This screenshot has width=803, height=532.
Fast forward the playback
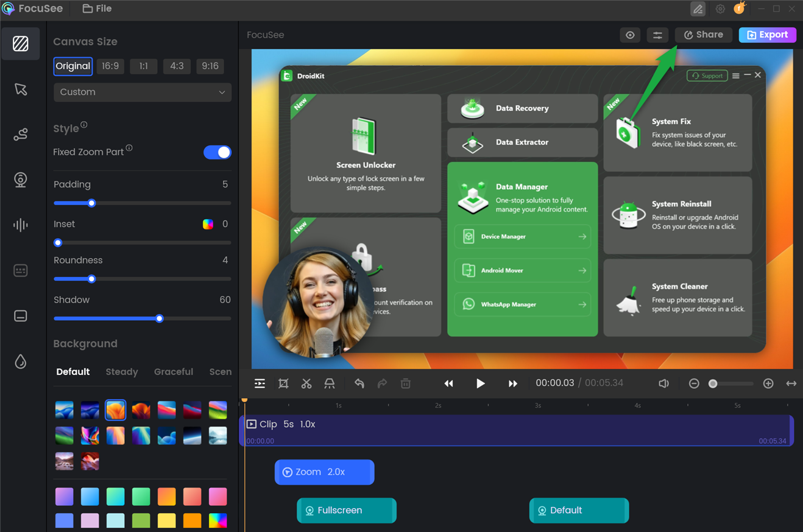pos(513,383)
